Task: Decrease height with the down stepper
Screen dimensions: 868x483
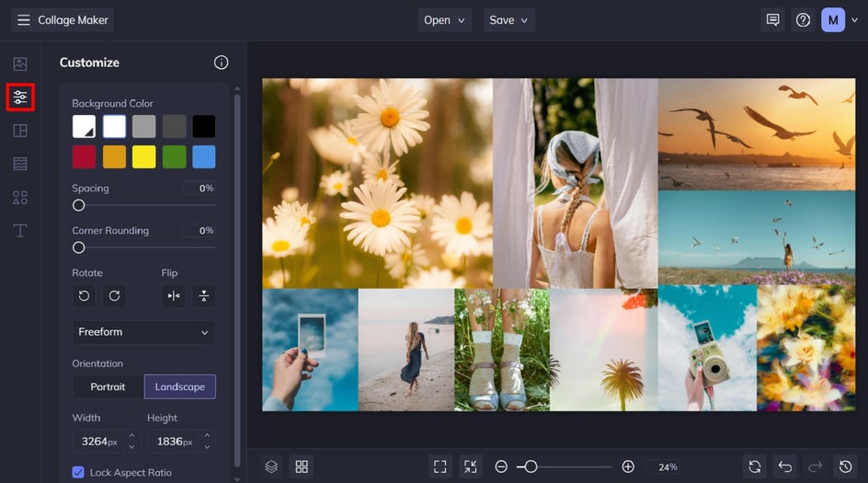Action: point(207,446)
